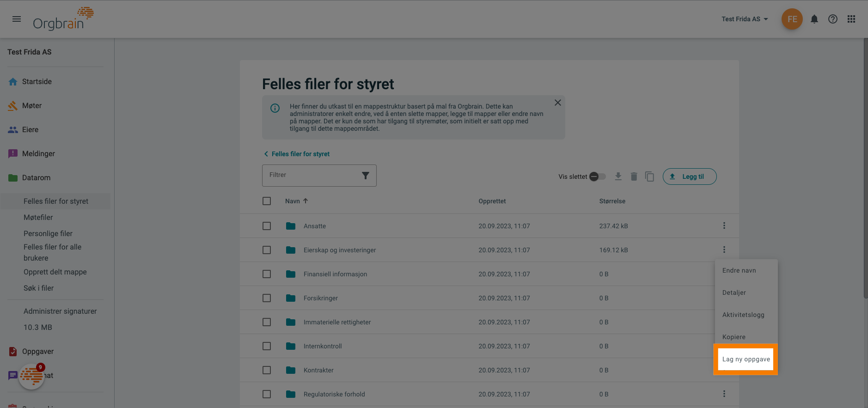Open the three-dot menu for Ansatte
868x408 pixels.
click(x=724, y=225)
